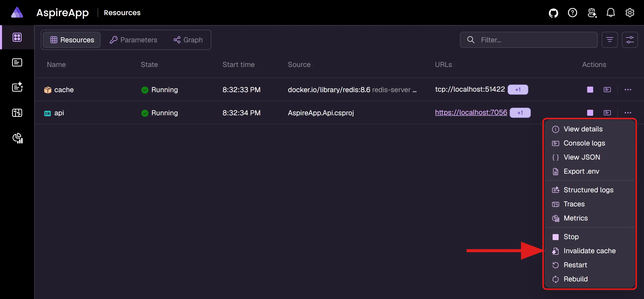Choose Stop from context menu
Image resolution: width=644 pixels, height=299 pixels.
(x=590, y=237)
